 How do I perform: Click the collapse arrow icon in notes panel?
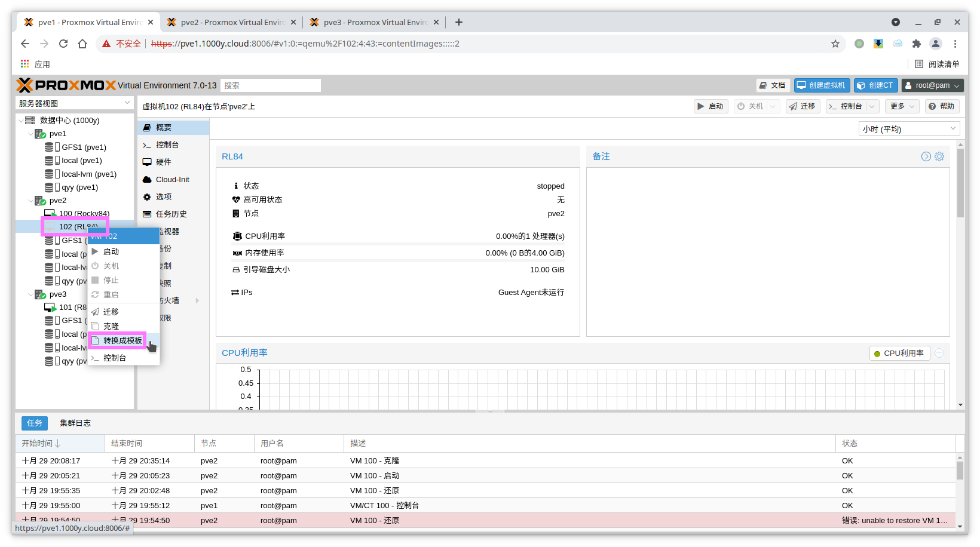[926, 156]
